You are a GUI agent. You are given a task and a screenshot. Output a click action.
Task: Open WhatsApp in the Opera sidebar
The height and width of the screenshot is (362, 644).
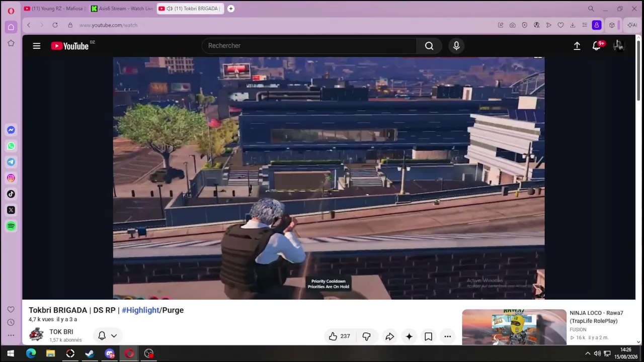point(11,146)
